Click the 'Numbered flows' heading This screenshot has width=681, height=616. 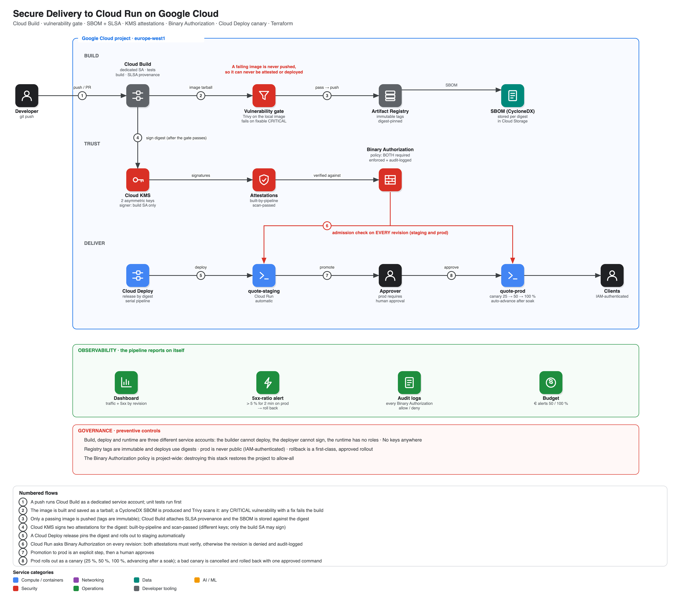[38, 493]
